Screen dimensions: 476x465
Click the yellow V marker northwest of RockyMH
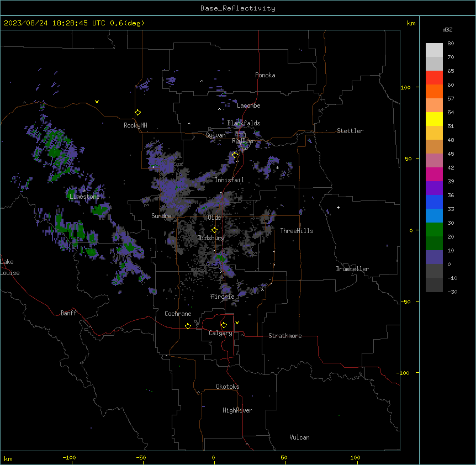(97, 102)
